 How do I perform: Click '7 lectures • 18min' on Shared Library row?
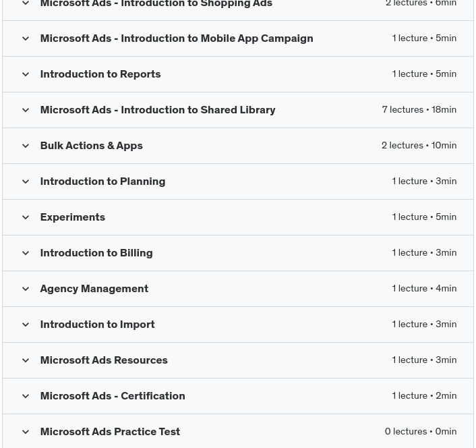419,110
